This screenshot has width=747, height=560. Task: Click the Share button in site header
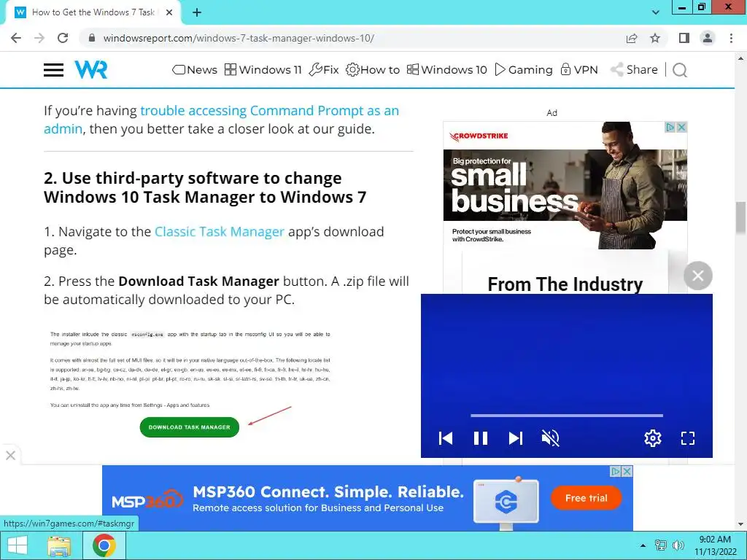pyautogui.click(x=634, y=70)
